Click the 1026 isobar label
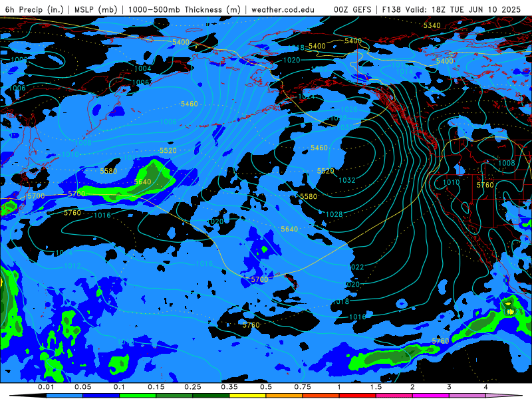This screenshot has height=399, width=532. click(349, 109)
